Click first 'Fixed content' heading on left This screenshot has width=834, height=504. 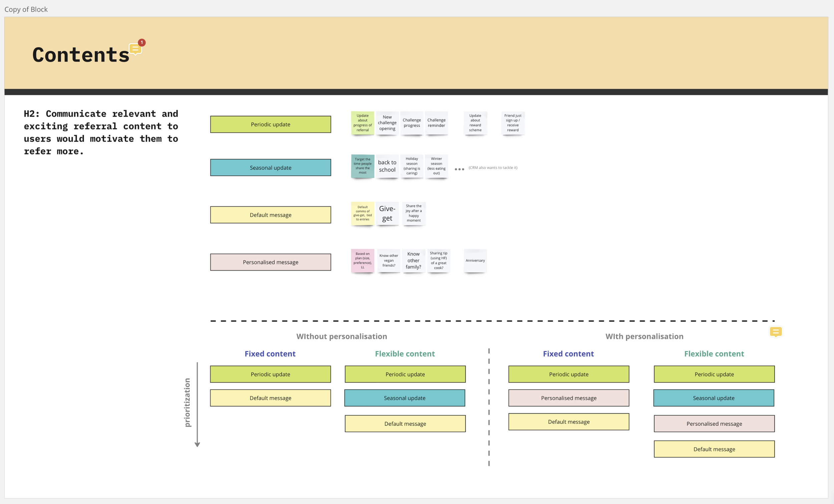coord(270,354)
